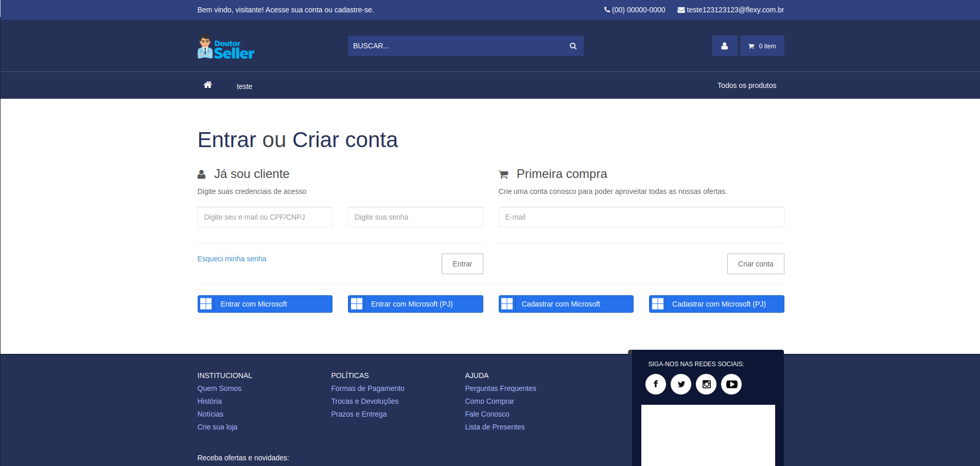Open the user account icon button
Image resolution: width=980 pixels, height=466 pixels.
(x=724, y=46)
